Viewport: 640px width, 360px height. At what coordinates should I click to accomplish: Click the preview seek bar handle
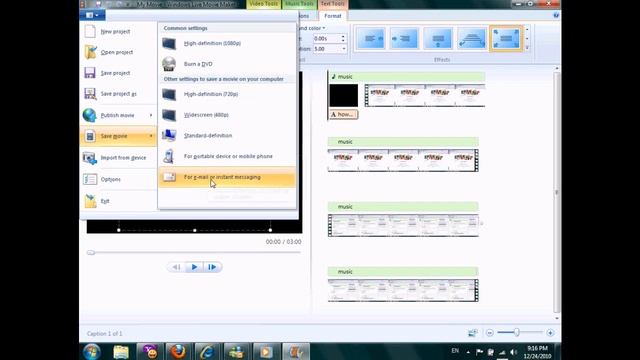91,253
